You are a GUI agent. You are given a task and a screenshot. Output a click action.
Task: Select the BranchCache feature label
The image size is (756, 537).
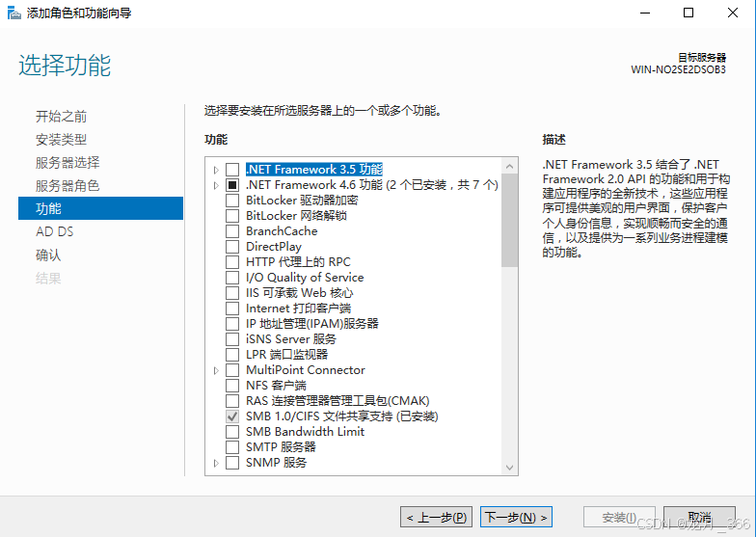pyautogui.click(x=282, y=231)
